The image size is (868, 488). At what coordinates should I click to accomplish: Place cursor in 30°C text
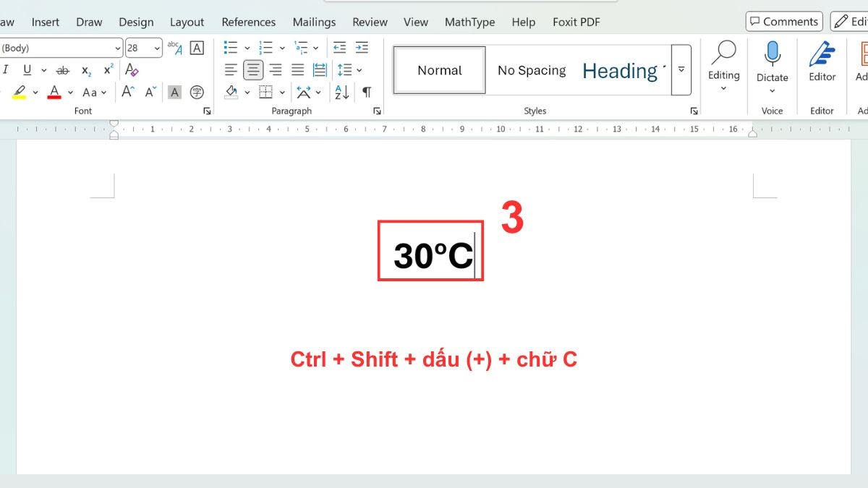tap(433, 255)
